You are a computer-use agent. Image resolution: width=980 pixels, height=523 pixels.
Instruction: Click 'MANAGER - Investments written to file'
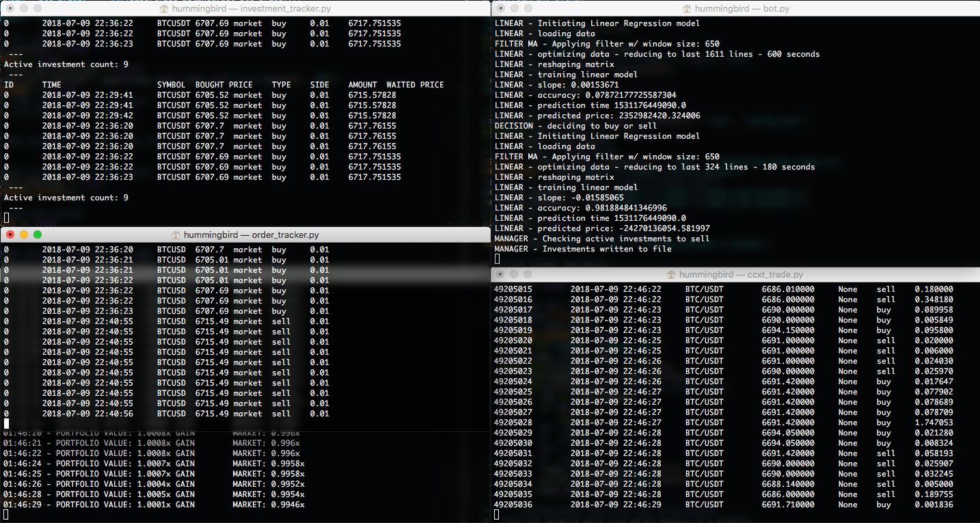coord(583,249)
